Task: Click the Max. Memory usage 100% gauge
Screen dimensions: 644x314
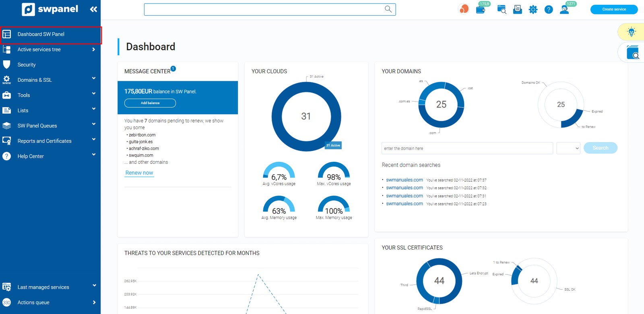Action: [x=334, y=207]
